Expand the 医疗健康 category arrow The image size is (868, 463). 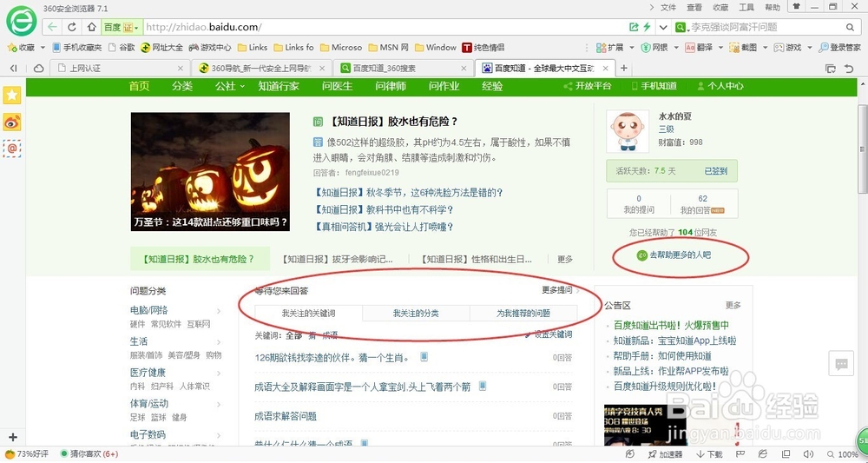pyautogui.click(x=219, y=373)
